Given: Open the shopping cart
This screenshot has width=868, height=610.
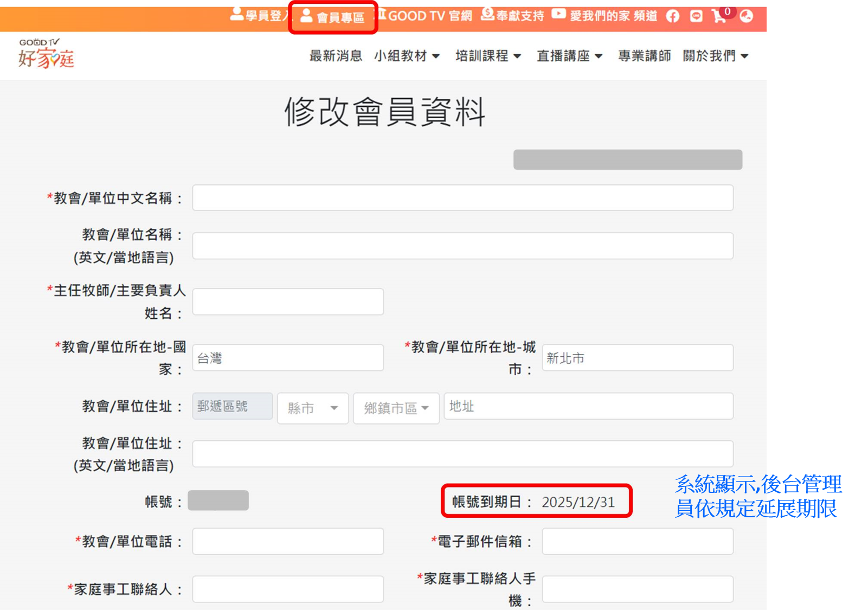Looking at the screenshot, I should click(720, 16).
